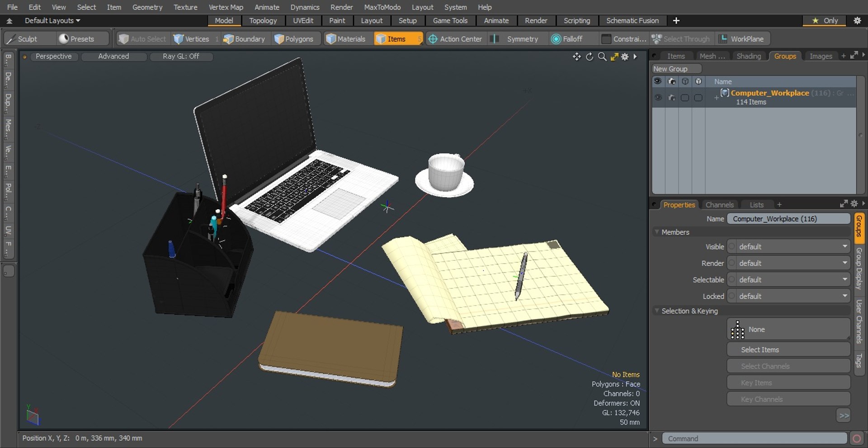Open the User Channels vertical tab

point(859,321)
